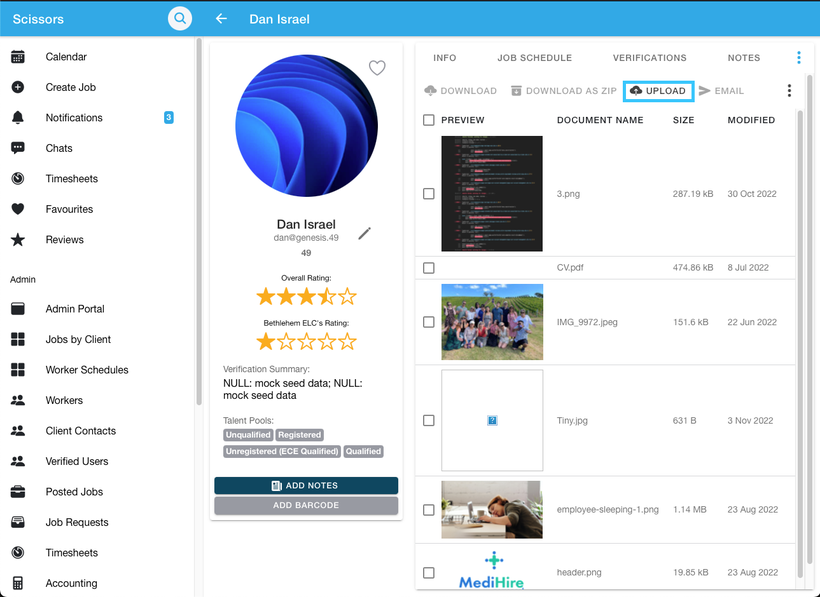Click the Unqualified talent pool tag
This screenshot has height=597, width=820.
[248, 435]
